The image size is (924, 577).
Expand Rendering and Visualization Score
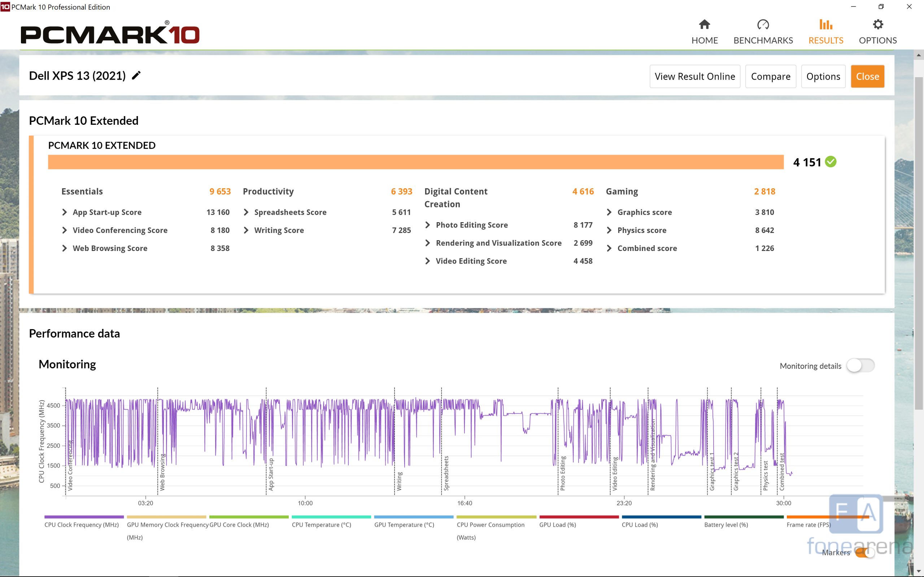pyautogui.click(x=428, y=243)
